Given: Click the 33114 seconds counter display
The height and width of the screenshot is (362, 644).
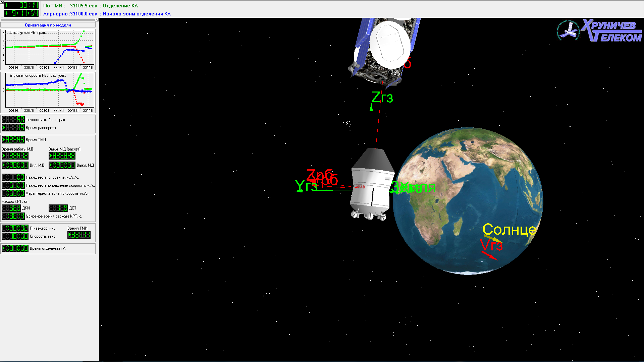Looking at the screenshot, I should click(22, 5).
